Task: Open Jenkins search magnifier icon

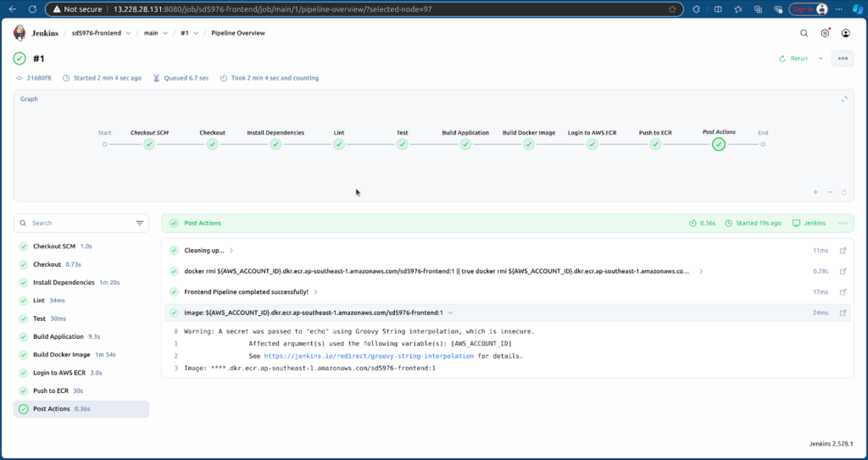Action: 804,33
